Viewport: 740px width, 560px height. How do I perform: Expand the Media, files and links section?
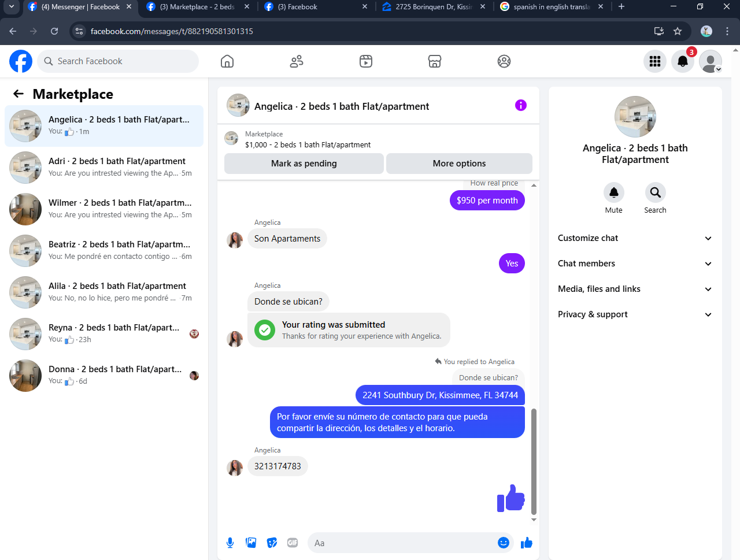(x=635, y=289)
